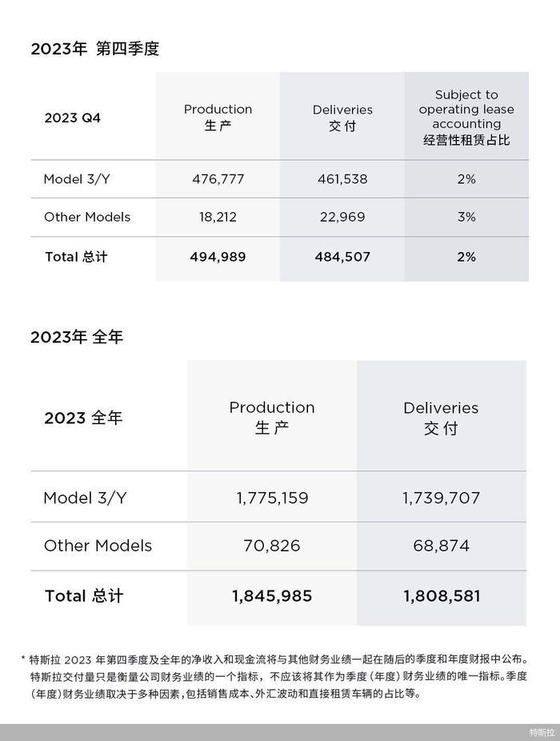Select the 3% operating lease cell
560x741 pixels.
(x=466, y=217)
